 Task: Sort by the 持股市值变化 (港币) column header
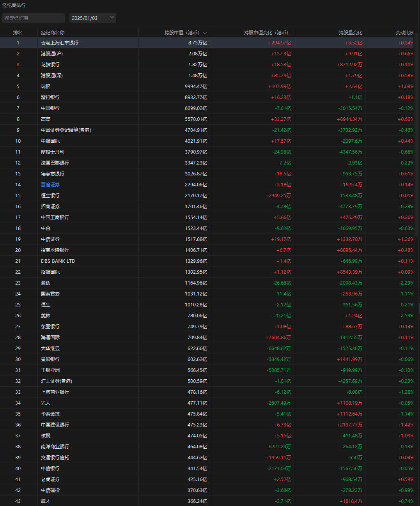(266, 33)
